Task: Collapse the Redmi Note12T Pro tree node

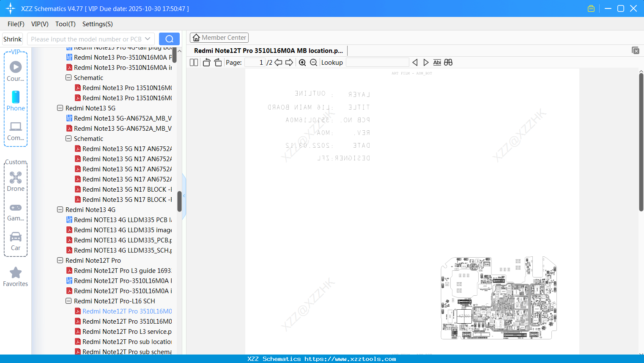Action: pos(60,261)
